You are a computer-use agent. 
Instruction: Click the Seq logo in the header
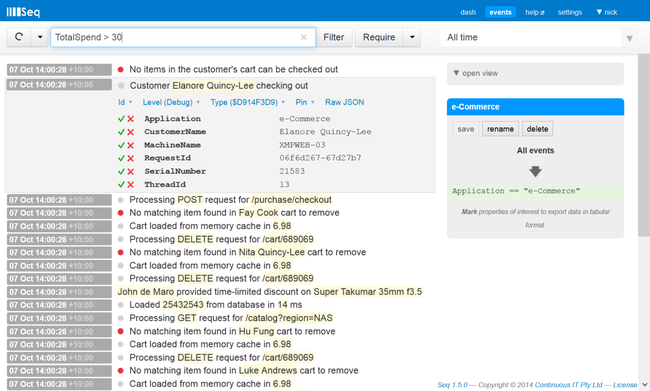point(23,12)
